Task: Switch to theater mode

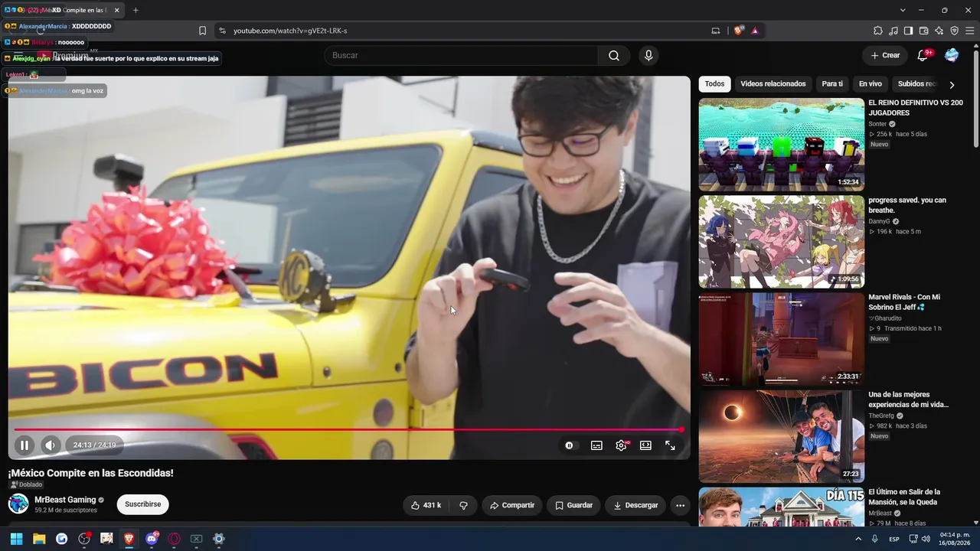Action: (645, 445)
